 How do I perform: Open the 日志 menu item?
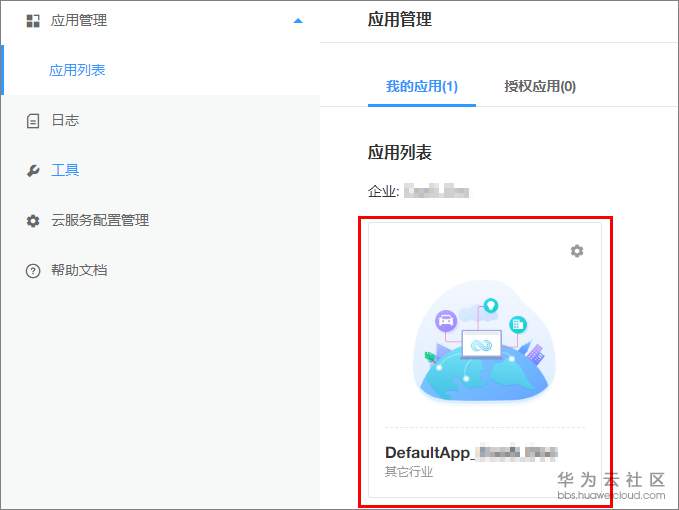point(65,120)
